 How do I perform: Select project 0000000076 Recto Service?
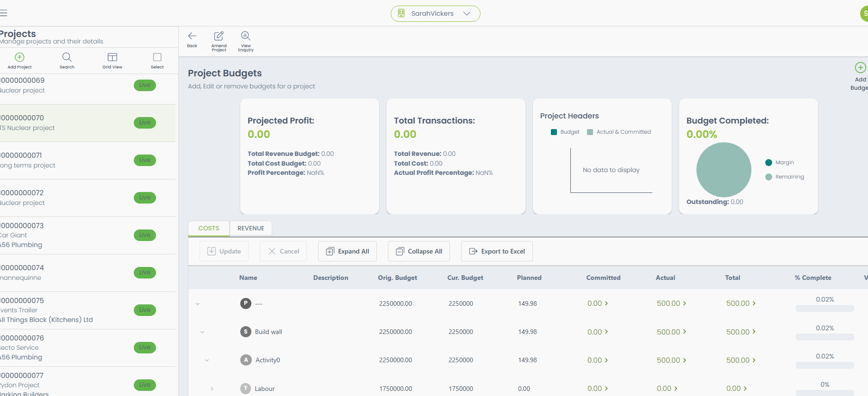(x=87, y=348)
